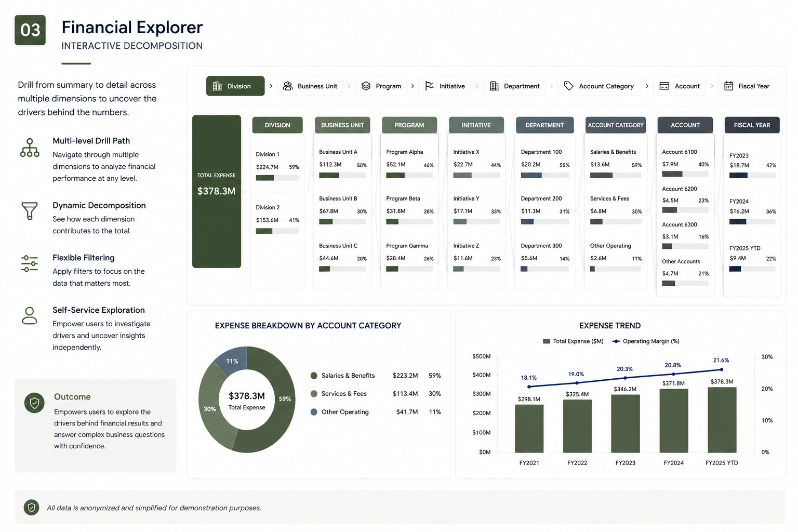Select the Account drill path tab
The image size is (798, 532).
click(680, 86)
